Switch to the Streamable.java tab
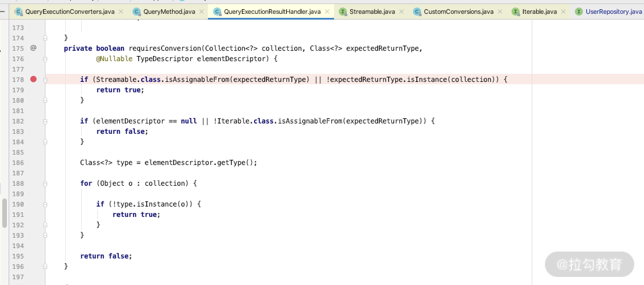The width and height of the screenshot is (644, 285). [x=372, y=12]
